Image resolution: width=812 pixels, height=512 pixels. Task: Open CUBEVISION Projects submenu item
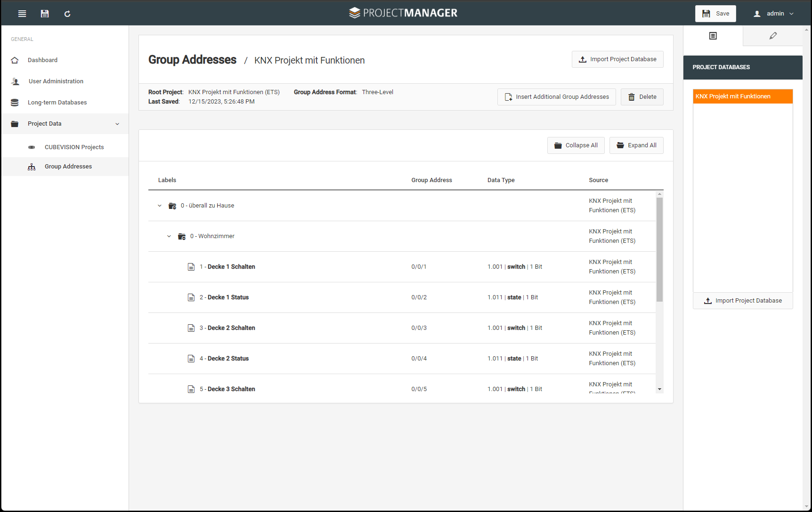click(65, 147)
